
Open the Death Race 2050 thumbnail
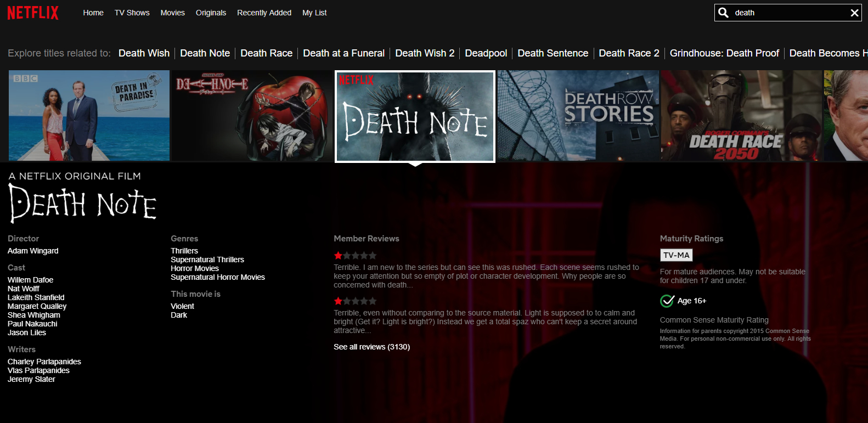pyautogui.click(x=741, y=116)
